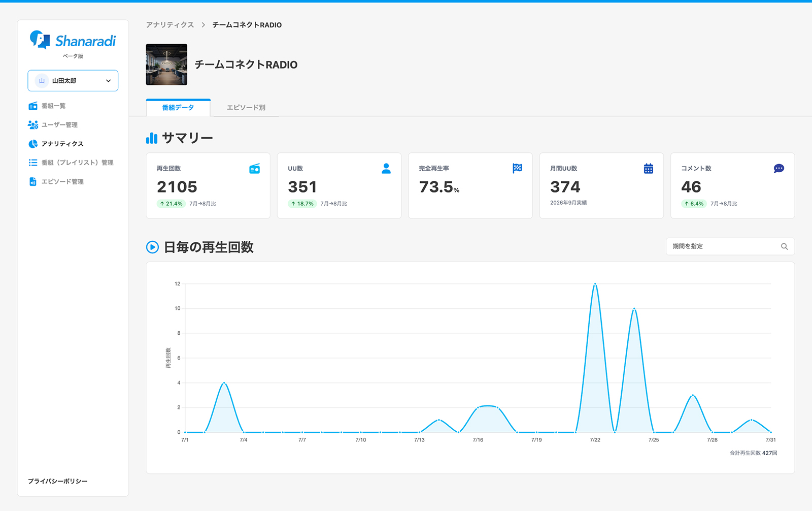Click the 合計再生回数 427回 total
Screen dimensions: 812x511
754,453
